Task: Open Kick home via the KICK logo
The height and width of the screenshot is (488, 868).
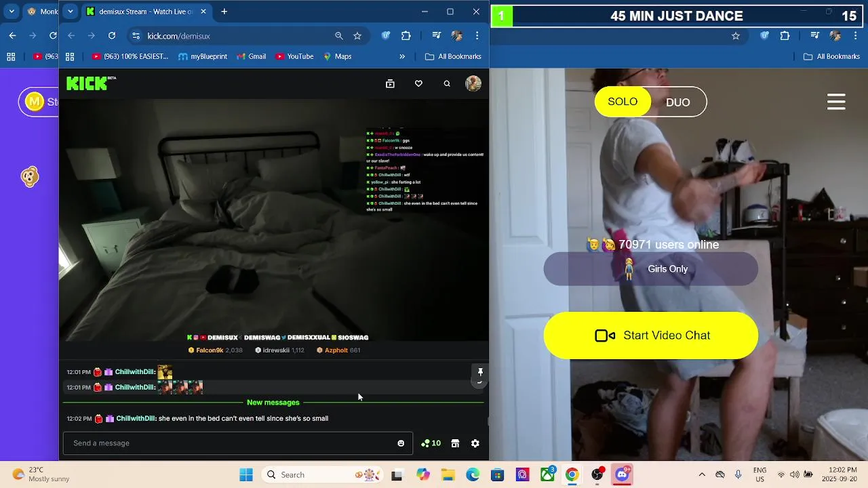Action: coord(91,83)
